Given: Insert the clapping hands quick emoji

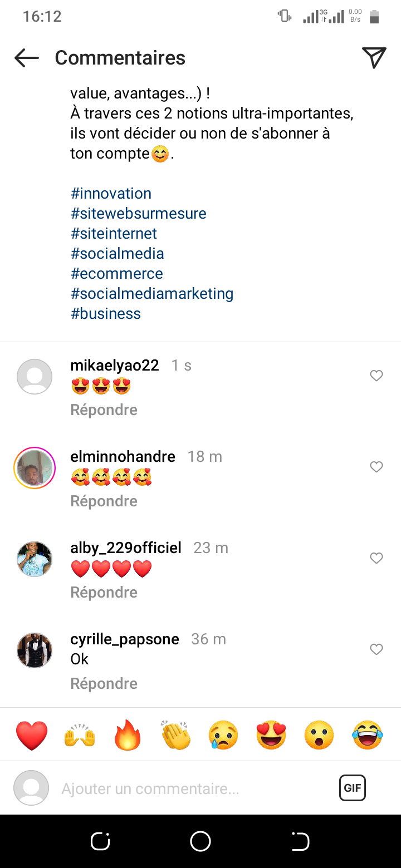Looking at the screenshot, I should point(175,735).
